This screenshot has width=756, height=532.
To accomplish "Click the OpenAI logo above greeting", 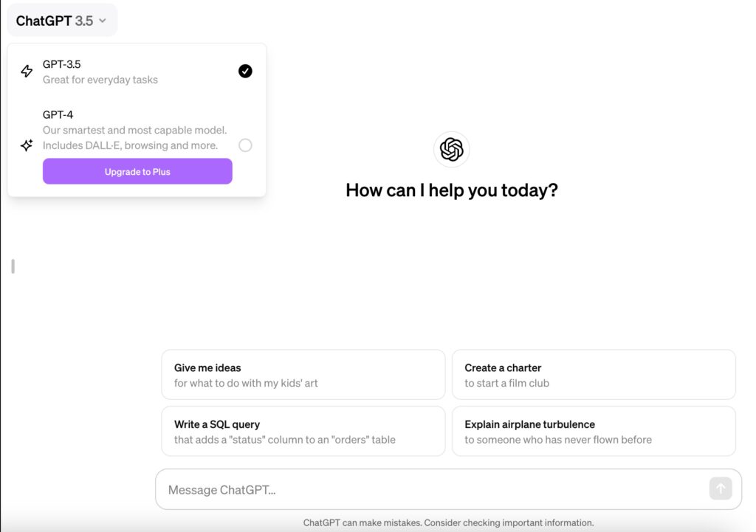I will (x=451, y=149).
